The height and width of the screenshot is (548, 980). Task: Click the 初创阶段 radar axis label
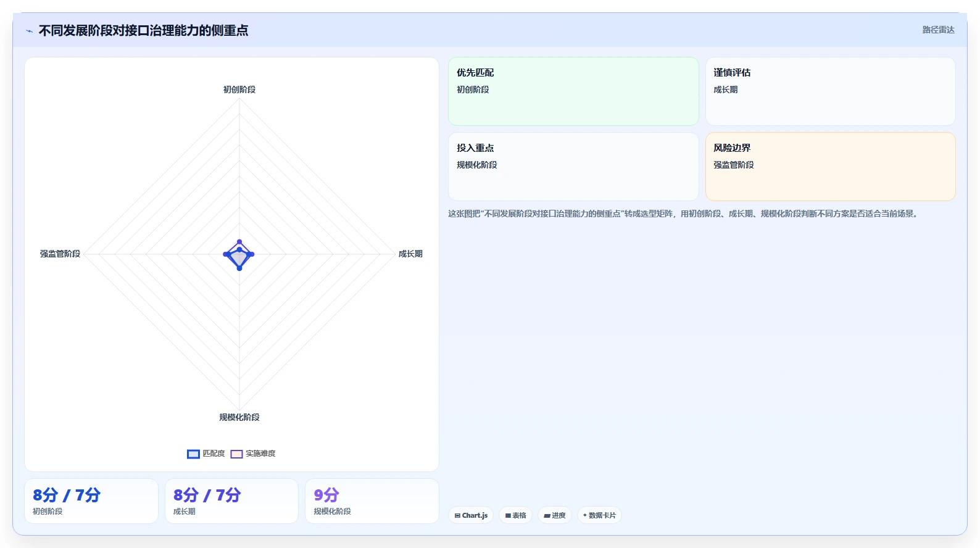click(x=239, y=89)
